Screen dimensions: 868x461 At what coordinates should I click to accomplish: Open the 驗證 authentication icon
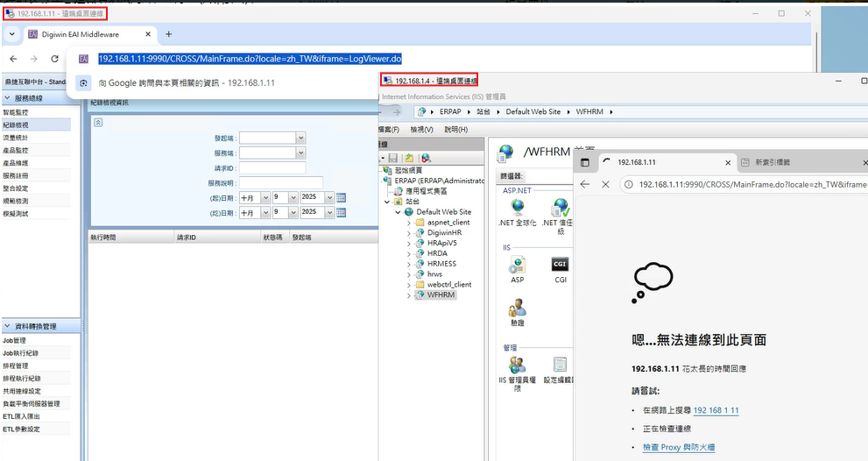[x=517, y=309]
